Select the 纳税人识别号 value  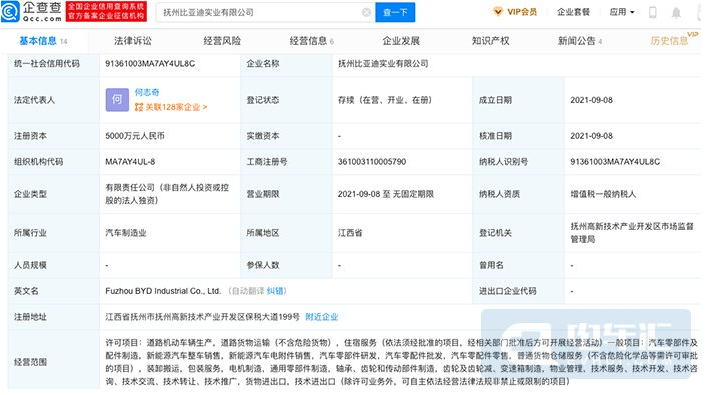coord(615,161)
